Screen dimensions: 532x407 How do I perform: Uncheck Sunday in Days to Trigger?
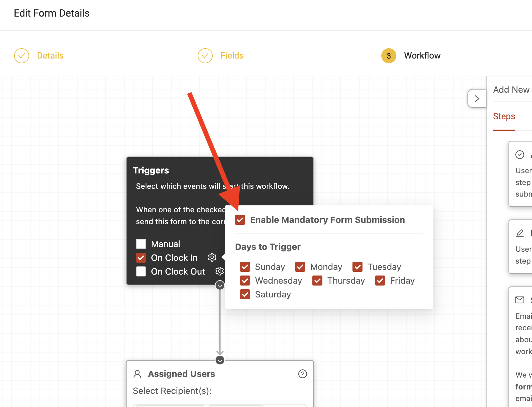tap(245, 267)
